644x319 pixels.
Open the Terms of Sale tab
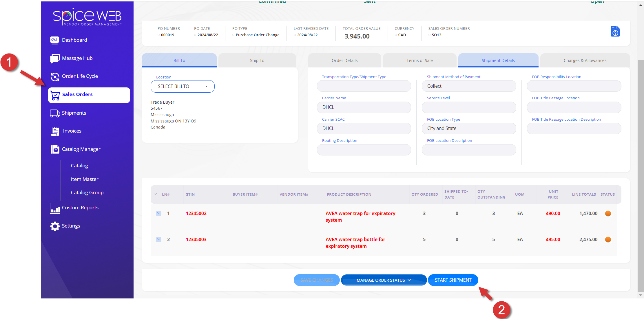419,60
